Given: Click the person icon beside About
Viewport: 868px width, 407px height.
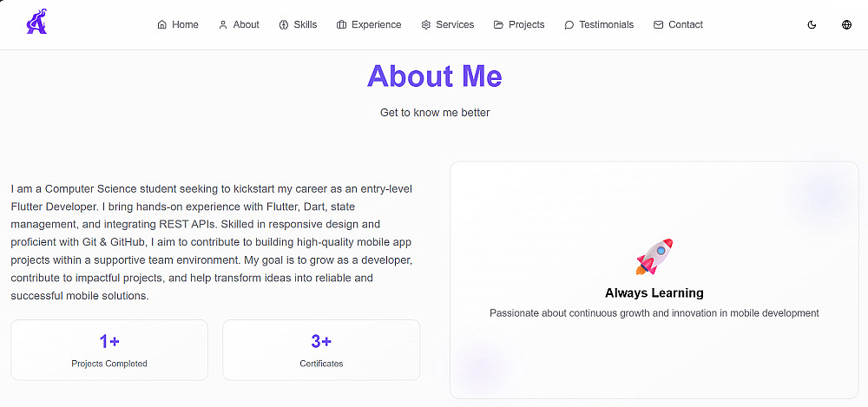Looking at the screenshot, I should tap(223, 25).
